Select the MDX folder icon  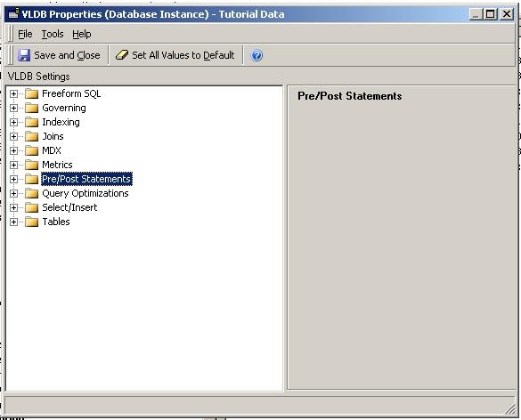coord(31,150)
